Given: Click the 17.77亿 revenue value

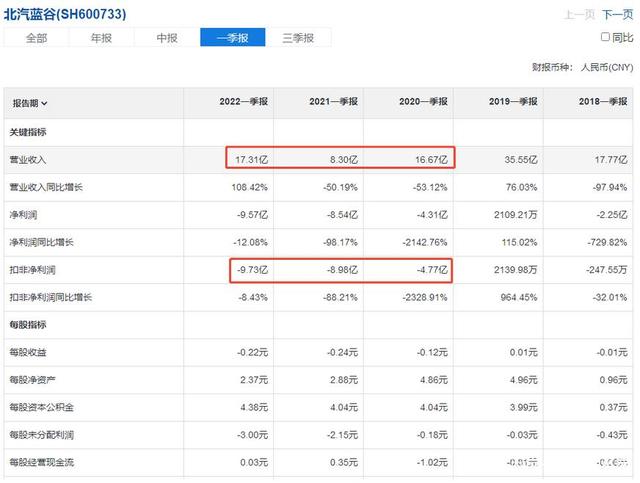Looking at the screenshot, I should 611,160.
